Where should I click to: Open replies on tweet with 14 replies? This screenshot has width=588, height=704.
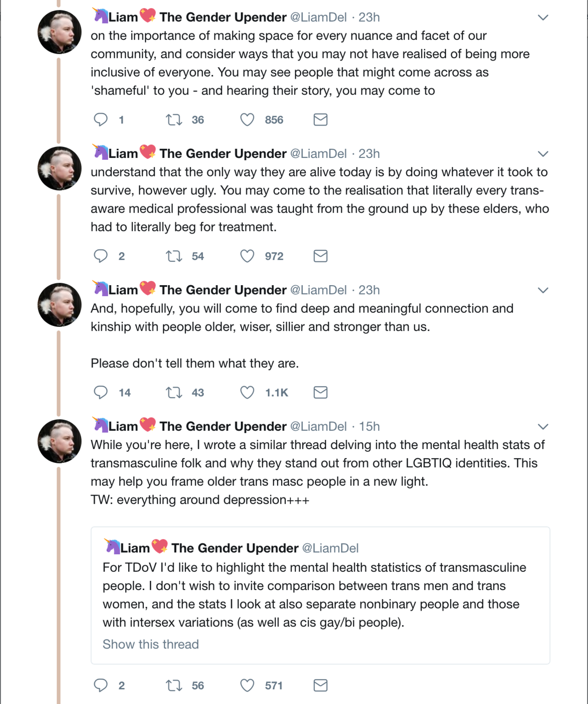tap(101, 392)
